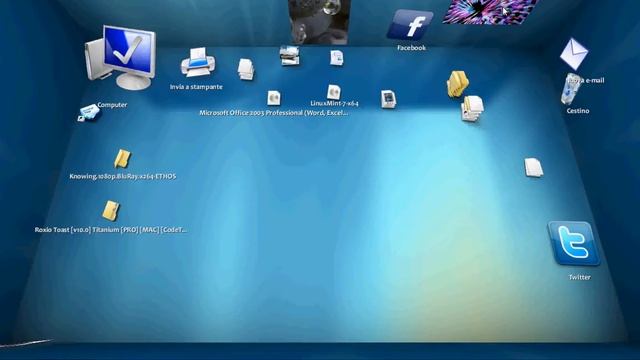Image resolution: width=640 pixels, height=360 pixels.
Task: Click the purple fractal picture near Facebook
Action: pyautogui.click(x=490, y=11)
